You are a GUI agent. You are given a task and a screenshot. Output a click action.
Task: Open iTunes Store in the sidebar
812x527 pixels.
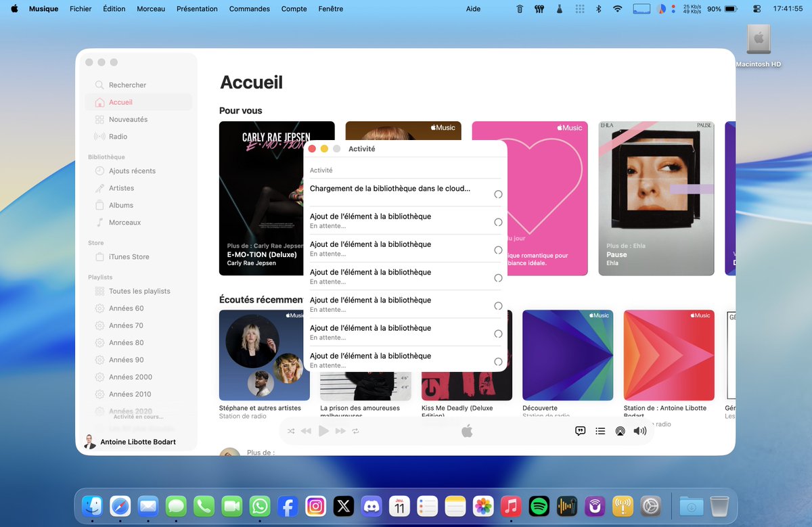pyautogui.click(x=139, y=257)
